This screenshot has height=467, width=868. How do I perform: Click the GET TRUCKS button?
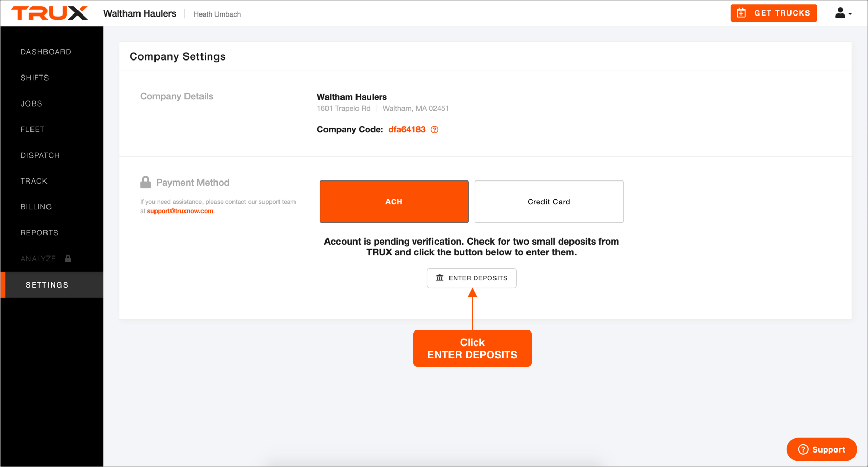(x=773, y=13)
